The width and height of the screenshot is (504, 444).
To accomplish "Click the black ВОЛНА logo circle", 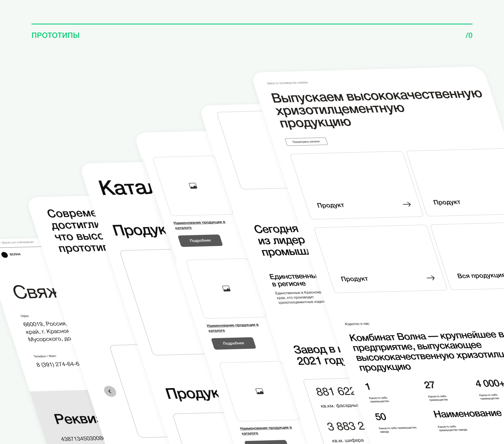I will (5, 255).
